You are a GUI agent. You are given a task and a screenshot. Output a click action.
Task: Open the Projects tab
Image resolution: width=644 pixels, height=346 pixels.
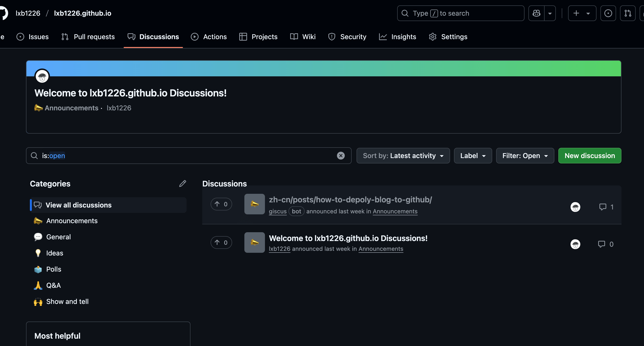click(x=258, y=37)
